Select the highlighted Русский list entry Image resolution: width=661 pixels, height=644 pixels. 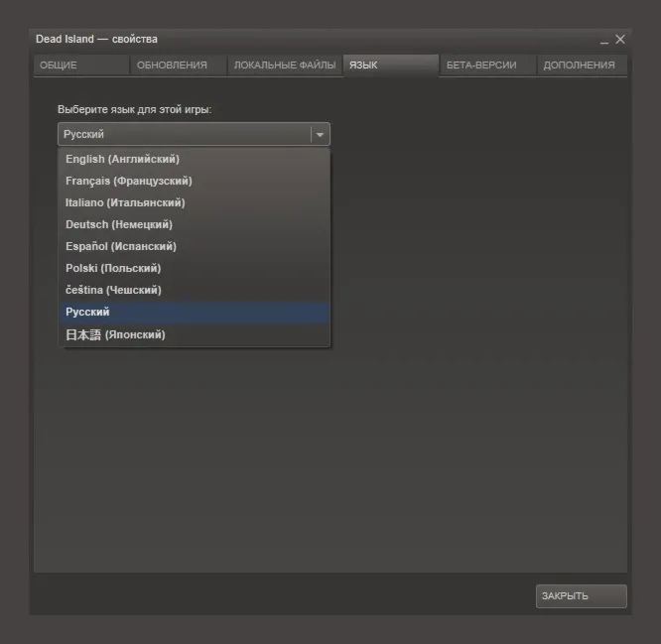pos(194,313)
